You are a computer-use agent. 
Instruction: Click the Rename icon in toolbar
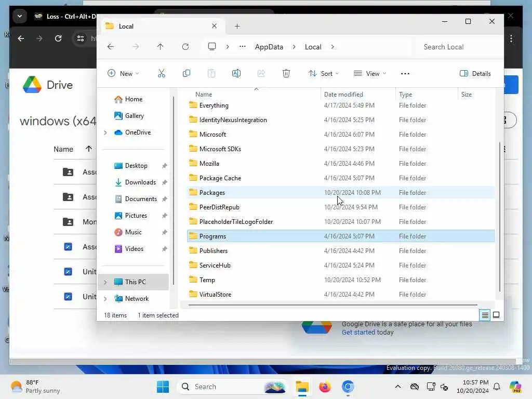tap(236, 73)
